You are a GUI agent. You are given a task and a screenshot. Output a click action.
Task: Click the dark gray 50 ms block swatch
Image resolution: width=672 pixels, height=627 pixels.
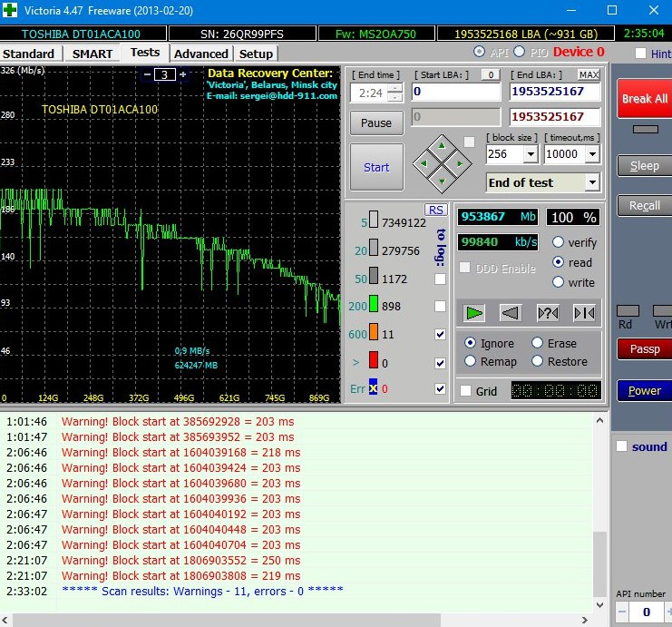(x=374, y=276)
